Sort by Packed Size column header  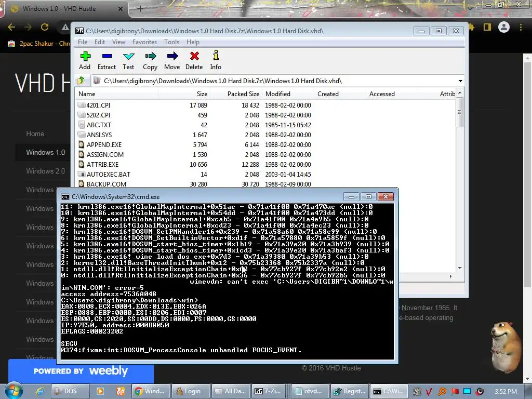pos(236,94)
